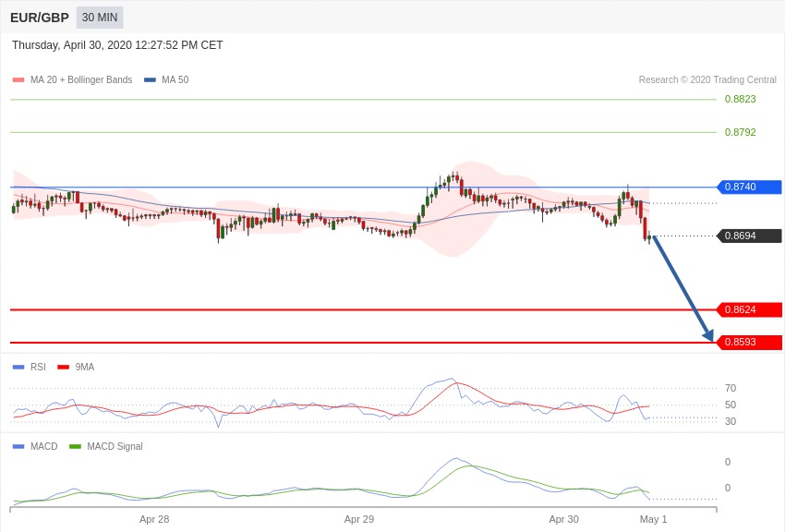785x532 pixels.
Task: Click the RSI 50 axis value
Action: click(731, 405)
